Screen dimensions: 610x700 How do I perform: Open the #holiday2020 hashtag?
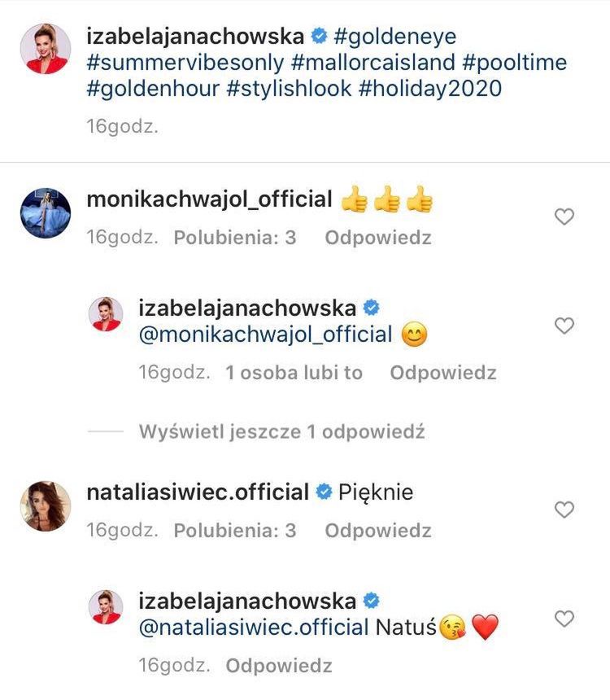point(429,88)
